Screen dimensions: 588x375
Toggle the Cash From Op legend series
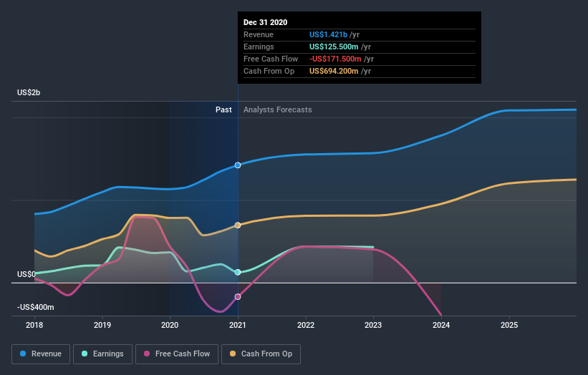(261, 354)
